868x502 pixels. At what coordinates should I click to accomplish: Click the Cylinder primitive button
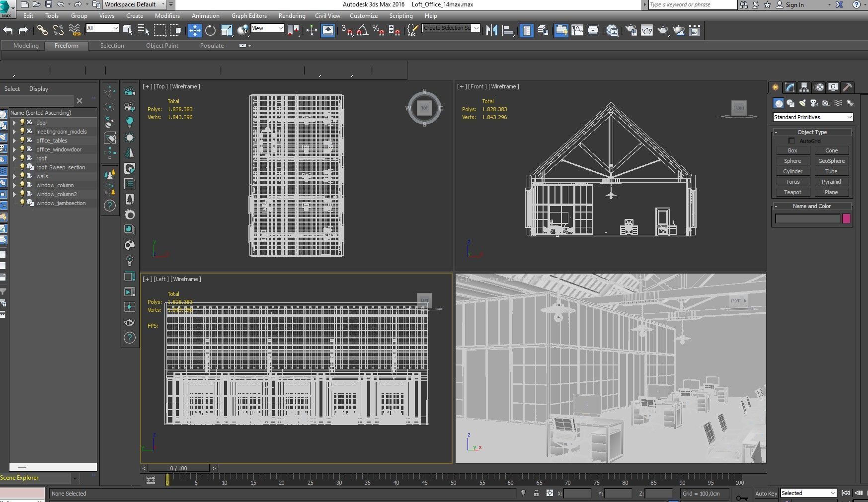click(792, 171)
